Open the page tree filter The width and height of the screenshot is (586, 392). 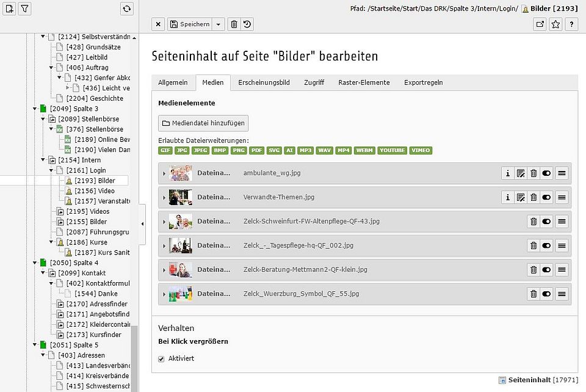coord(24,9)
